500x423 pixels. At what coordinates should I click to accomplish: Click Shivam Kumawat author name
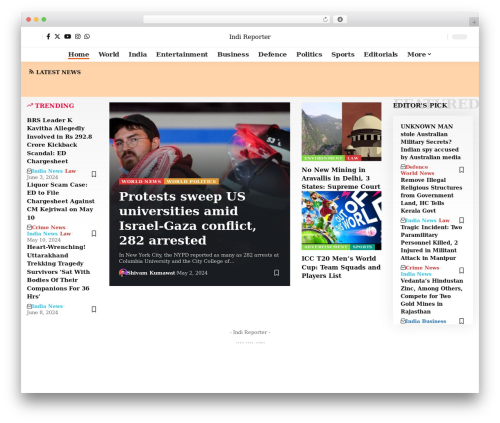click(151, 273)
